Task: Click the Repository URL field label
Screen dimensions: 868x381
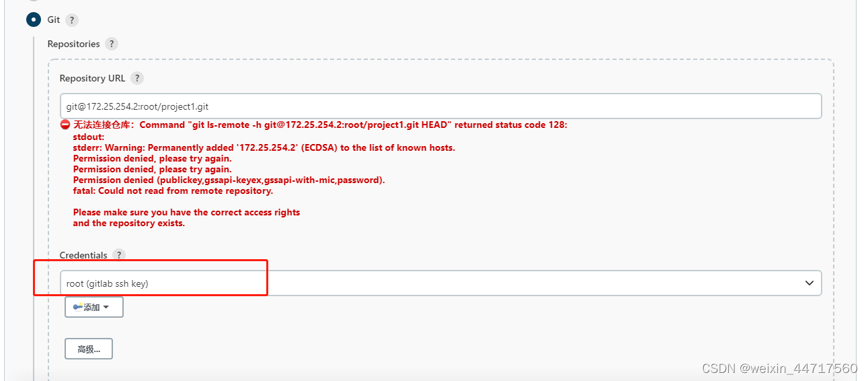Action: click(x=92, y=78)
